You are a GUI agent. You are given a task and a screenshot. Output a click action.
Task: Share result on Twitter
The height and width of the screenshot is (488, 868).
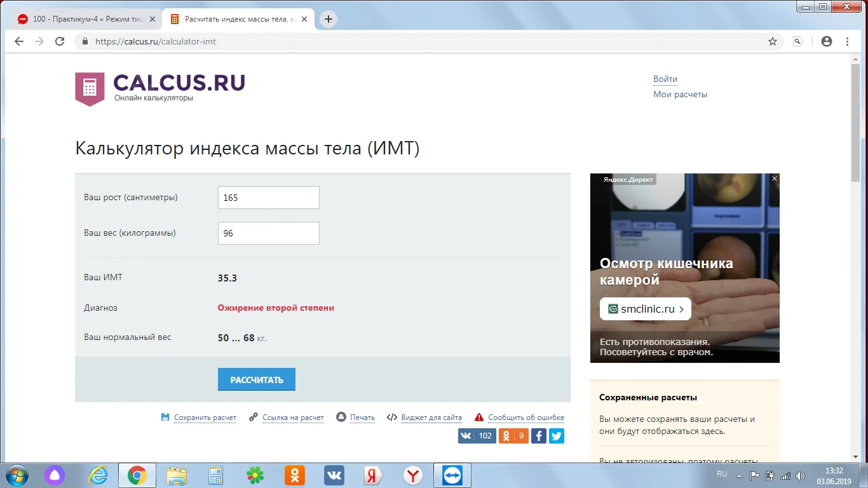(557, 436)
